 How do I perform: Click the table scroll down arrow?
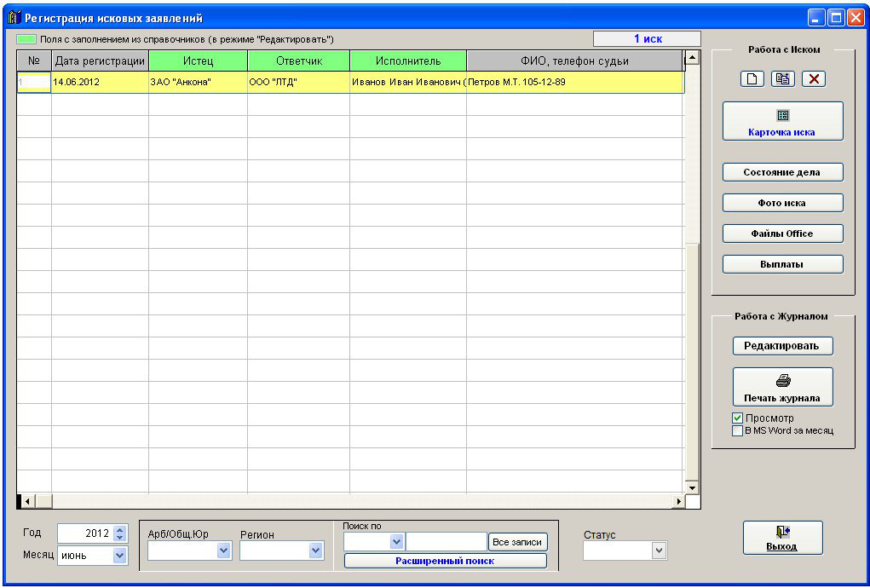692,488
